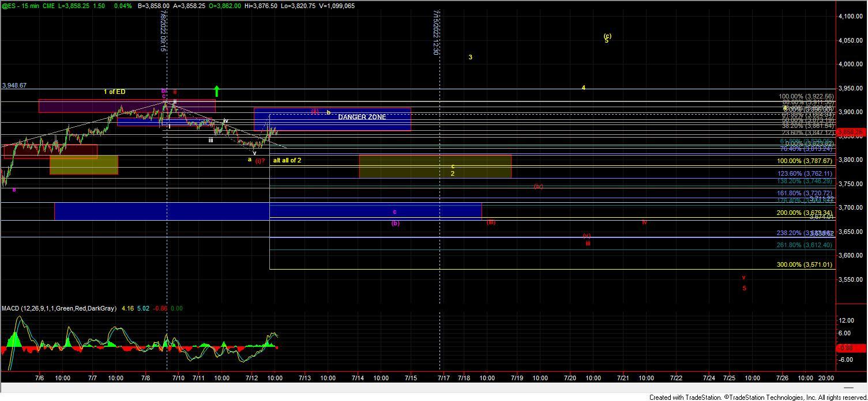The width and height of the screenshot is (868, 401).
Task: Click the open 'O=3,862.00' value
Action: coord(224,6)
